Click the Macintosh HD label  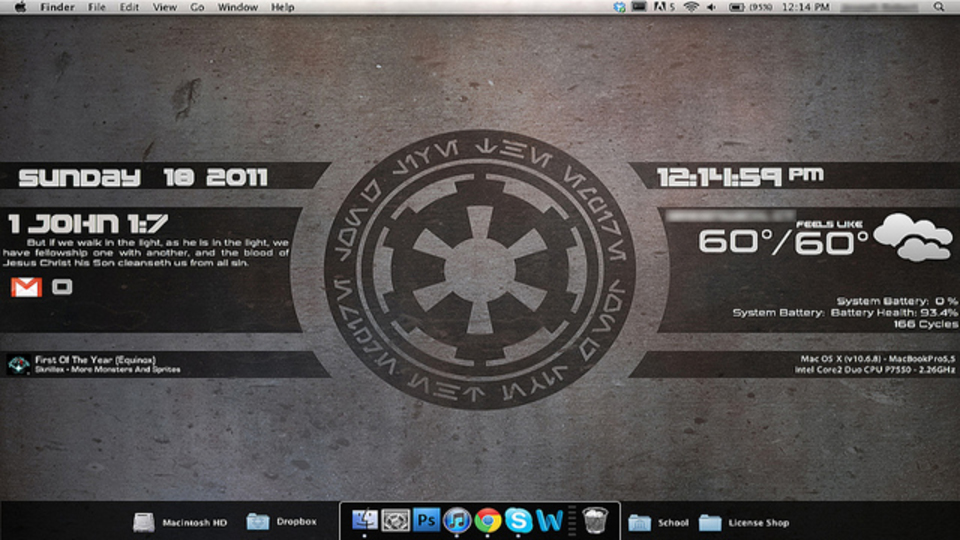(x=194, y=523)
